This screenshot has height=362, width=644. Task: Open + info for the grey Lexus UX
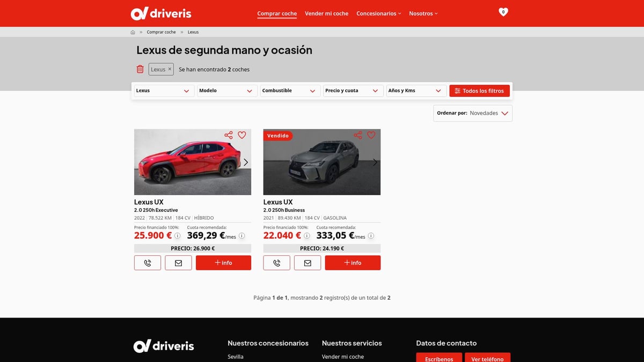(x=353, y=263)
